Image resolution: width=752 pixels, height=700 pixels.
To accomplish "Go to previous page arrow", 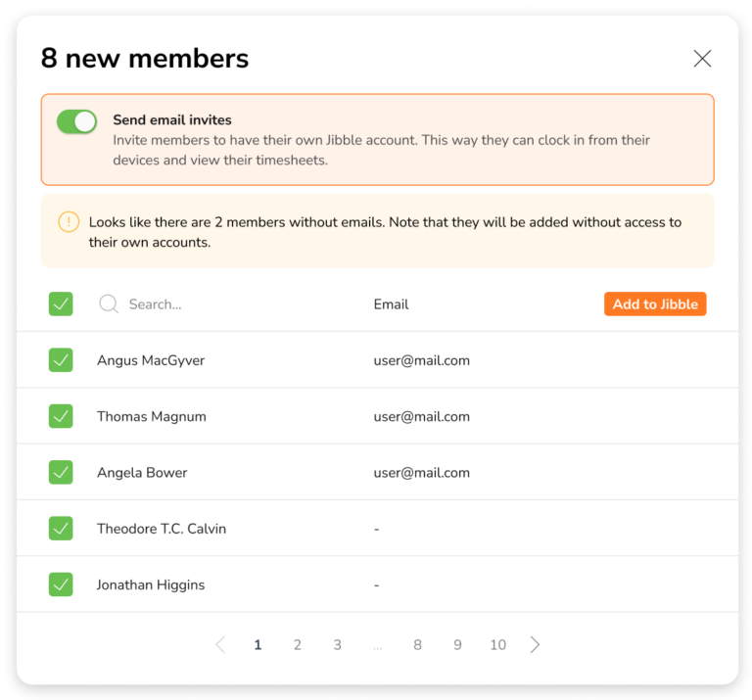I will pos(220,644).
